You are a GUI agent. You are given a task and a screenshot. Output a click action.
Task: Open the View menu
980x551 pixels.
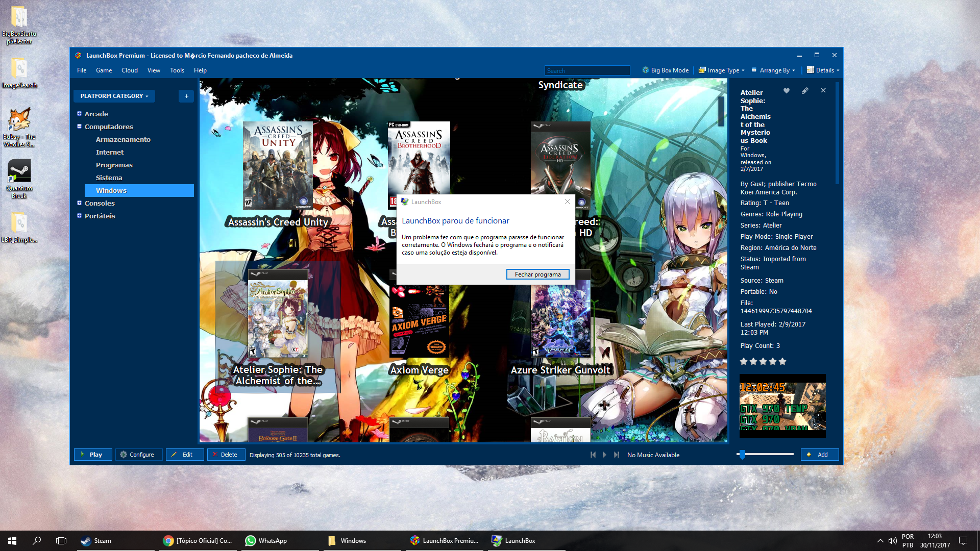(x=154, y=70)
